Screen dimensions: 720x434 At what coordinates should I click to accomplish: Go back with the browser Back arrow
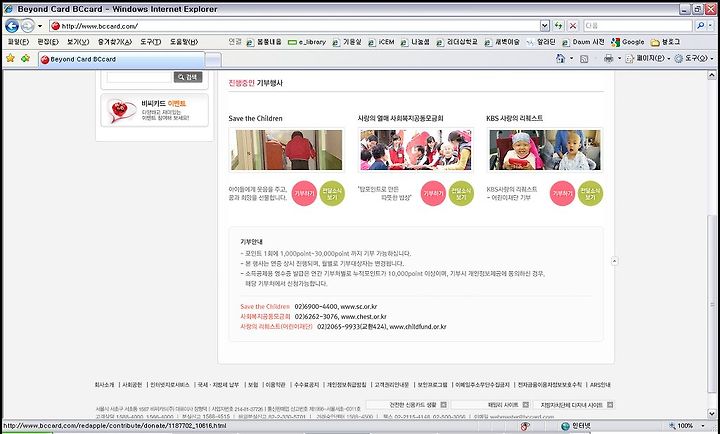click(x=12, y=26)
